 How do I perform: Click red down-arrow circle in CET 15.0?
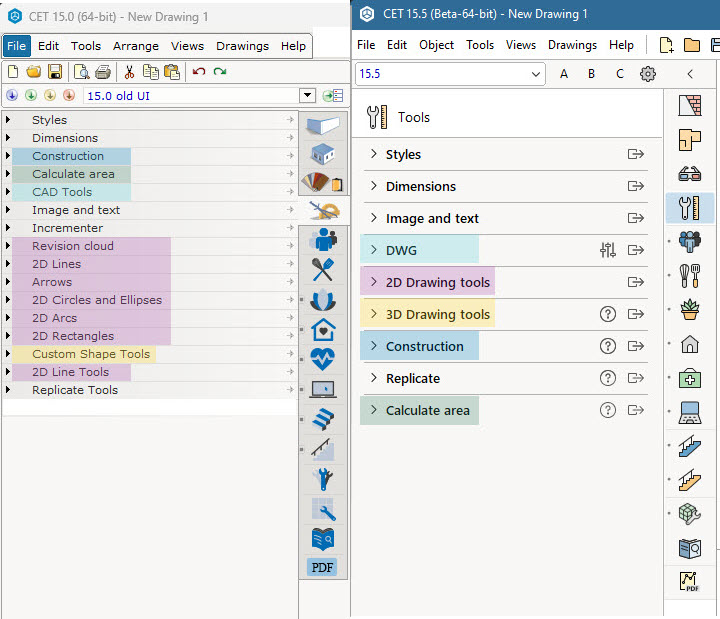pos(69,95)
